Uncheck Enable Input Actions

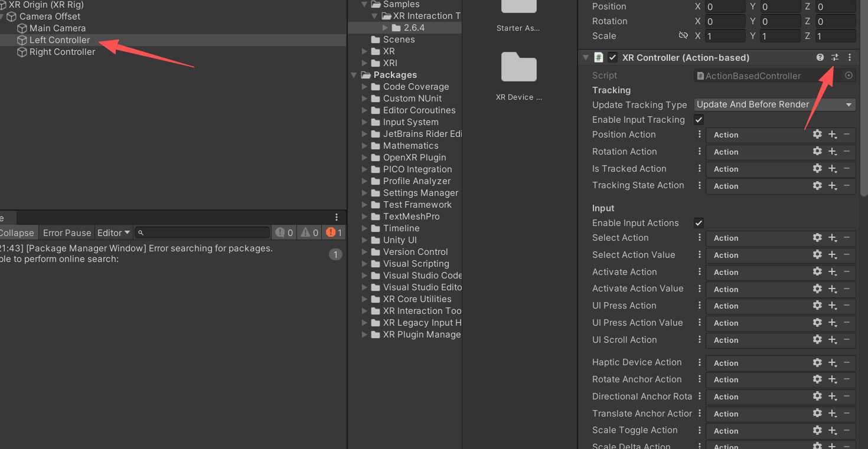(699, 222)
